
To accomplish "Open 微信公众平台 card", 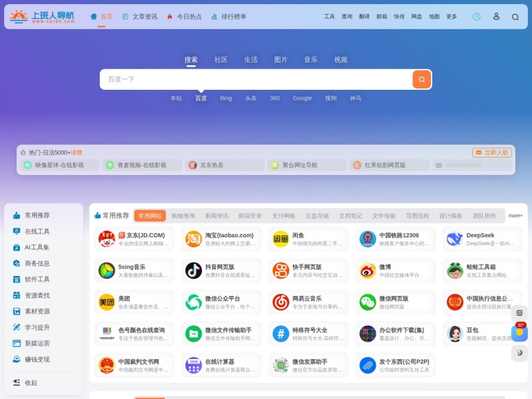I will pos(221,302).
